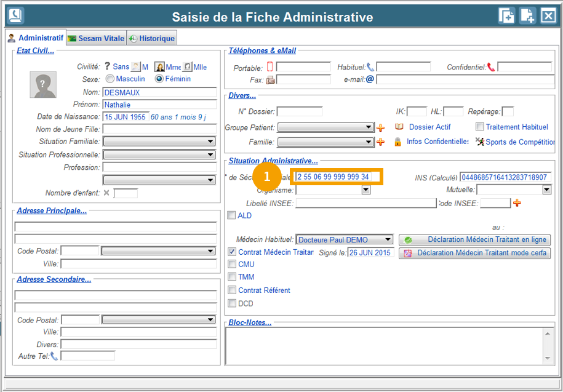563x392 pixels.
Task: Click the Sports de Compétition icon
Action: tap(480, 142)
